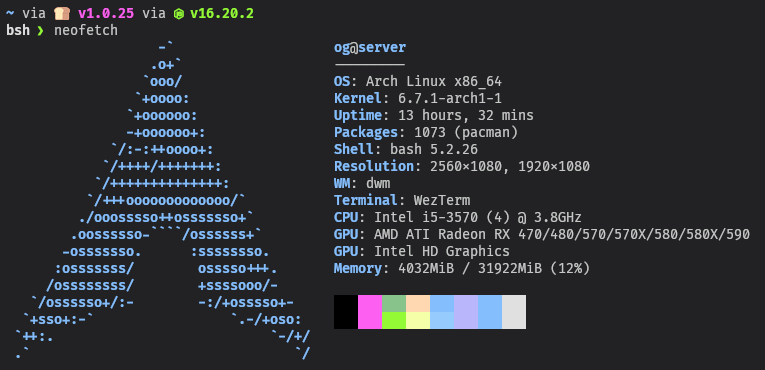765x370 pixels.
Task: Click 'bsh' shell prompt label
Action: click(18, 30)
